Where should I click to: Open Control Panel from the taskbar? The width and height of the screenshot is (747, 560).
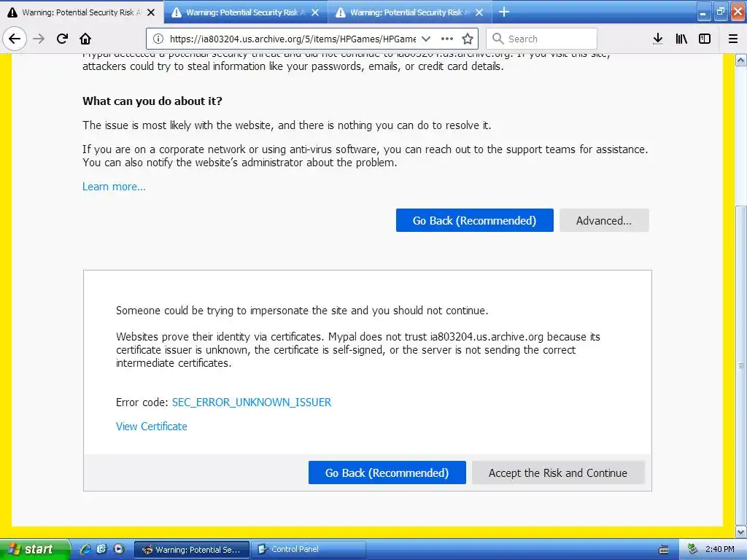(309, 549)
